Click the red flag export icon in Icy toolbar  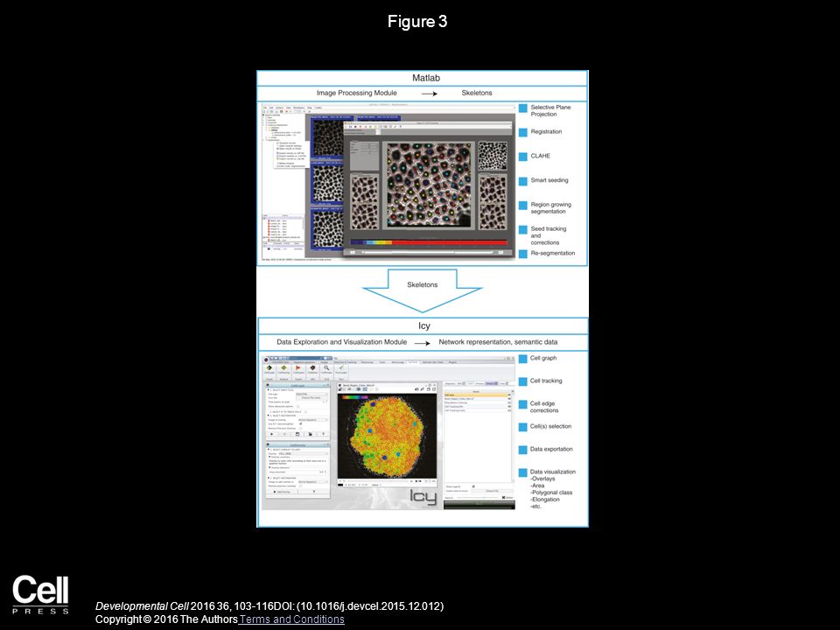[x=297, y=368]
